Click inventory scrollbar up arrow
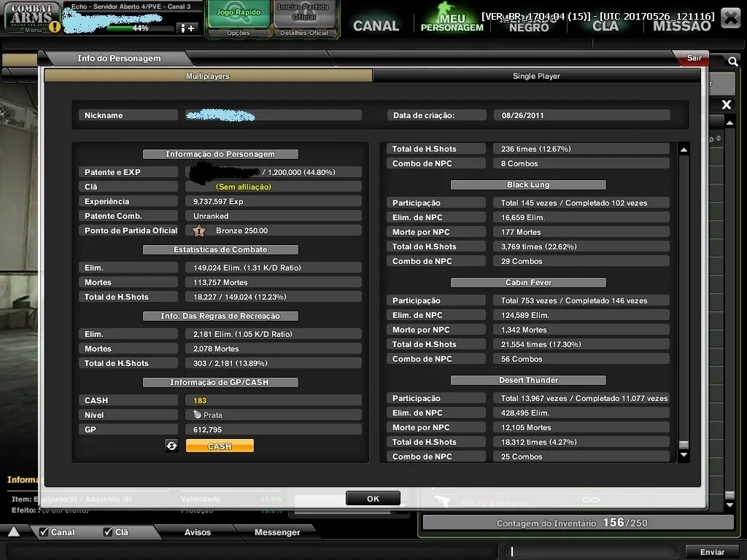747x560 pixels. (x=729, y=122)
